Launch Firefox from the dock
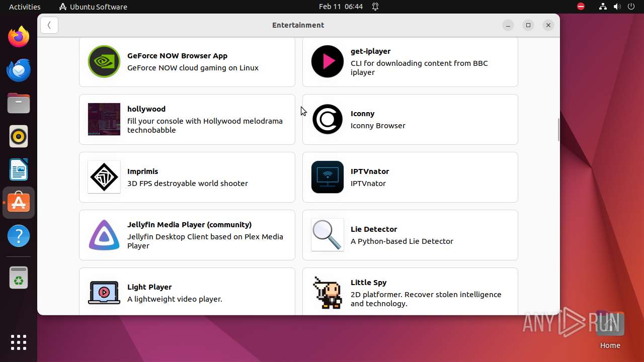Viewport: 644px width, 362px height. tap(19, 37)
